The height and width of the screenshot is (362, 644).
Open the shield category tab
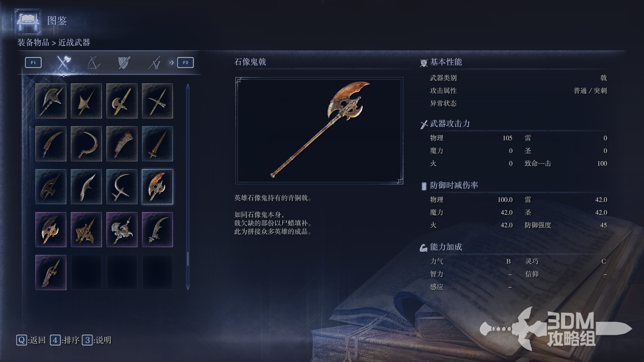[124, 63]
